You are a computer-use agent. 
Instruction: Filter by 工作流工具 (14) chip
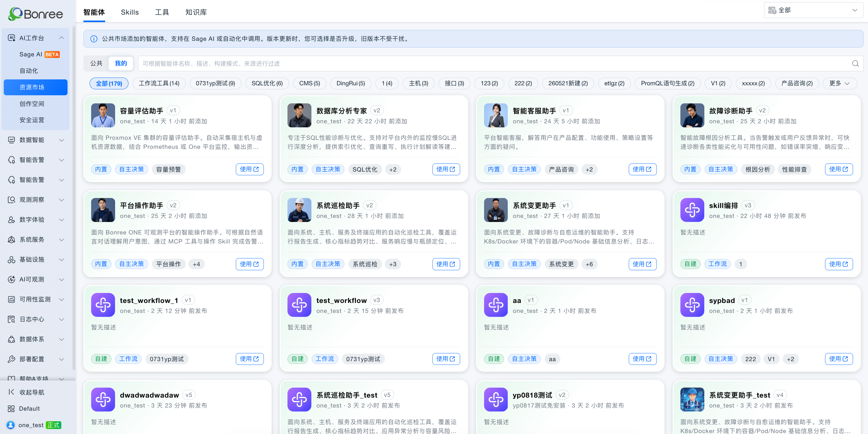click(x=159, y=83)
